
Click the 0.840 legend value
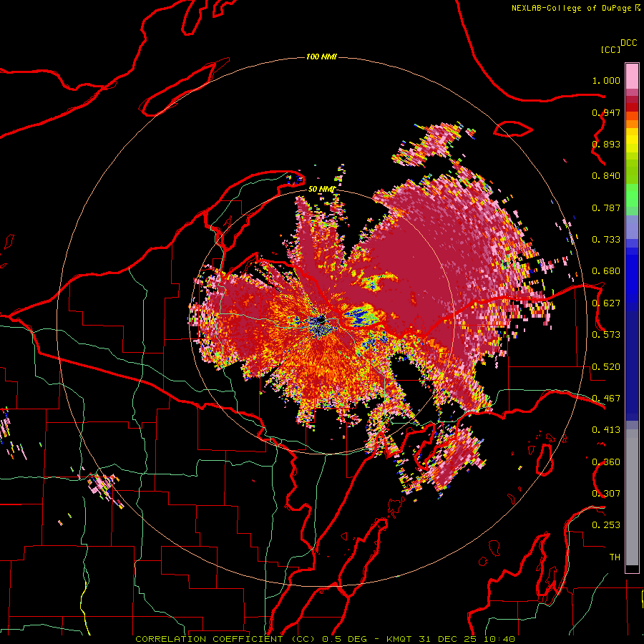(x=606, y=176)
